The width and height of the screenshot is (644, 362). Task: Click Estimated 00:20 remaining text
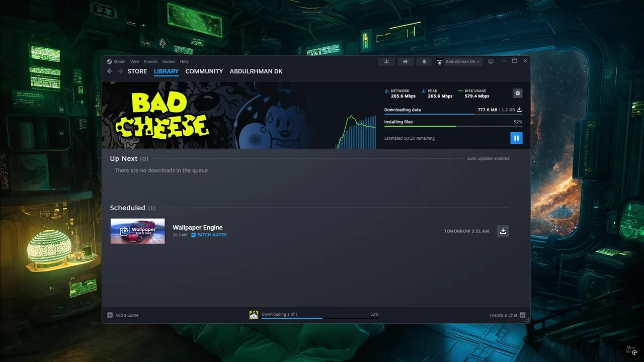click(409, 138)
